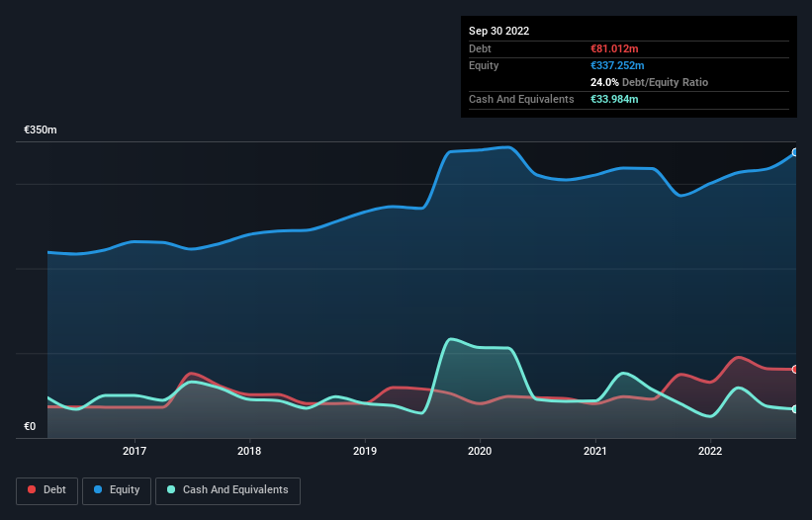Viewport: 812px width, 520px height.
Task: Select the 2020 axis label
Action: pos(480,451)
